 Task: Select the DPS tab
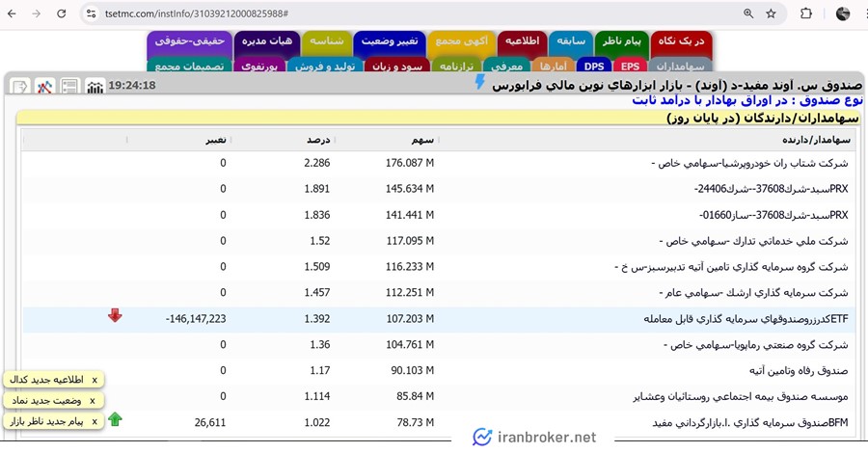pyautogui.click(x=594, y=66)
